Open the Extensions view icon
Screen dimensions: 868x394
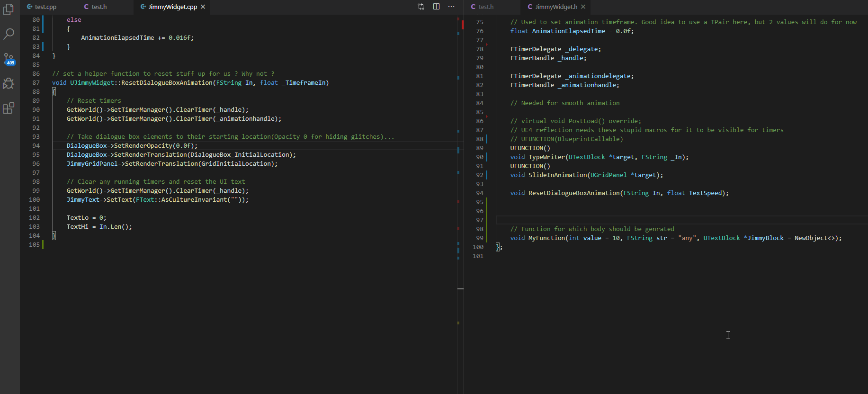coord(9,108)
